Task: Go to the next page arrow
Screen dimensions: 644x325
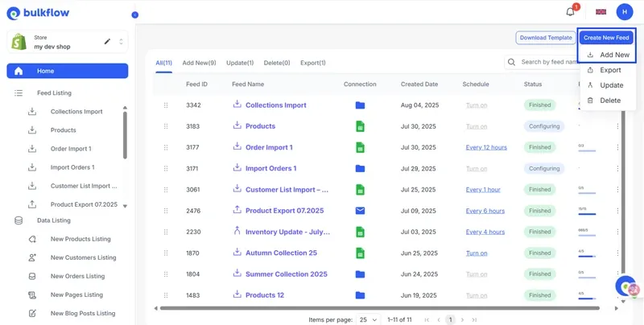Action: [x=462, y=319]
